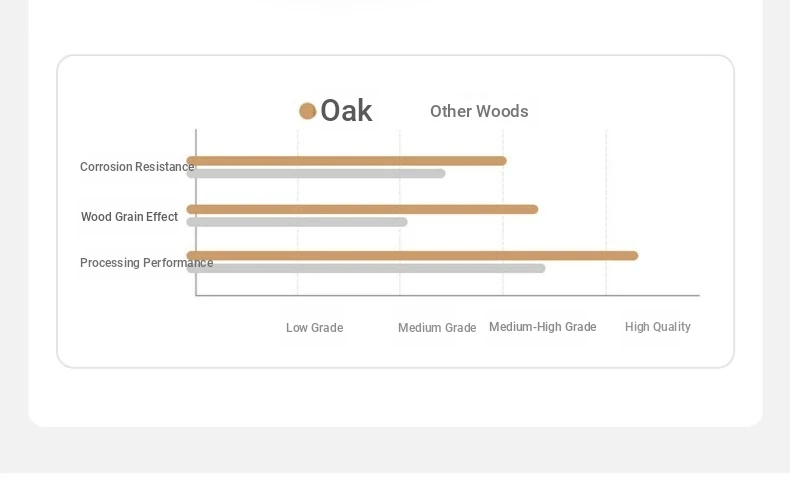Click the Processing Performance row label
The height and width of the screenshot is (493, 790).
point(147,263)
